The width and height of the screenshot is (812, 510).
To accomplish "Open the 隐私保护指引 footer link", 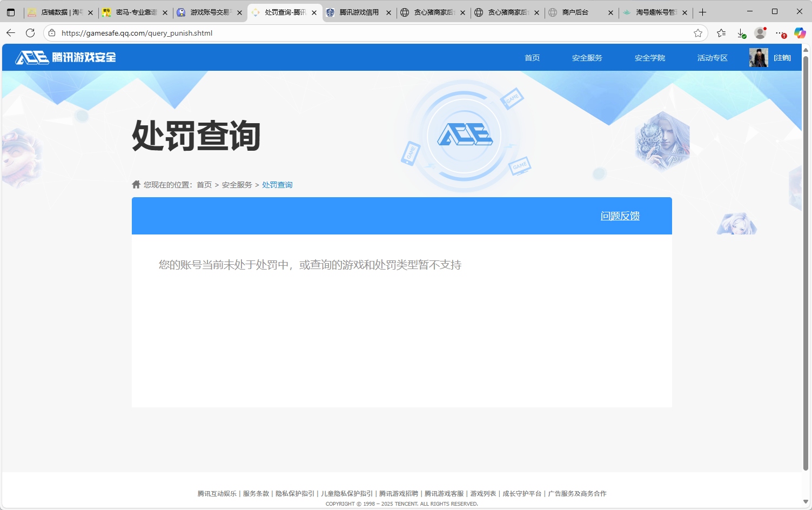I will coord(296,493).
